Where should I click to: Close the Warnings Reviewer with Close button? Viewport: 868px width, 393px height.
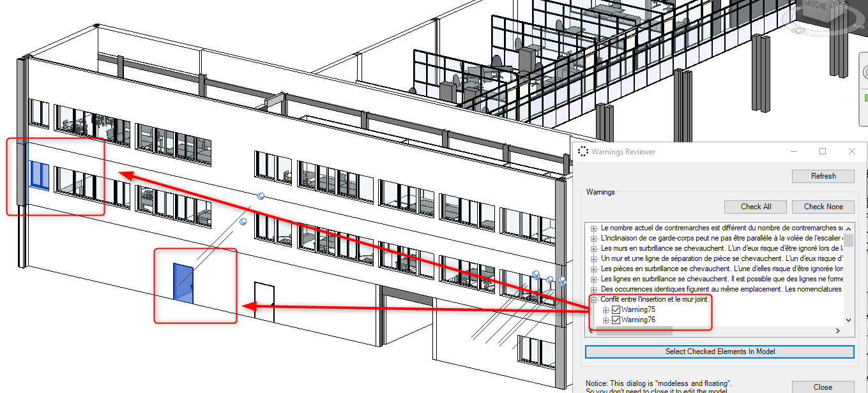pos(823,387)
